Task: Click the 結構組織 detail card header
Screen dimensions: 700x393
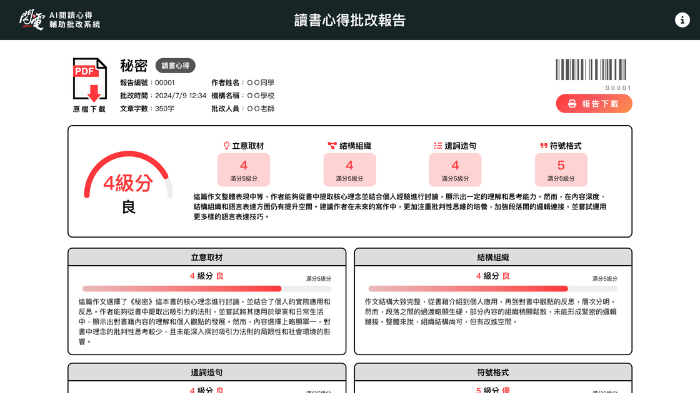Action: [493, 257]
